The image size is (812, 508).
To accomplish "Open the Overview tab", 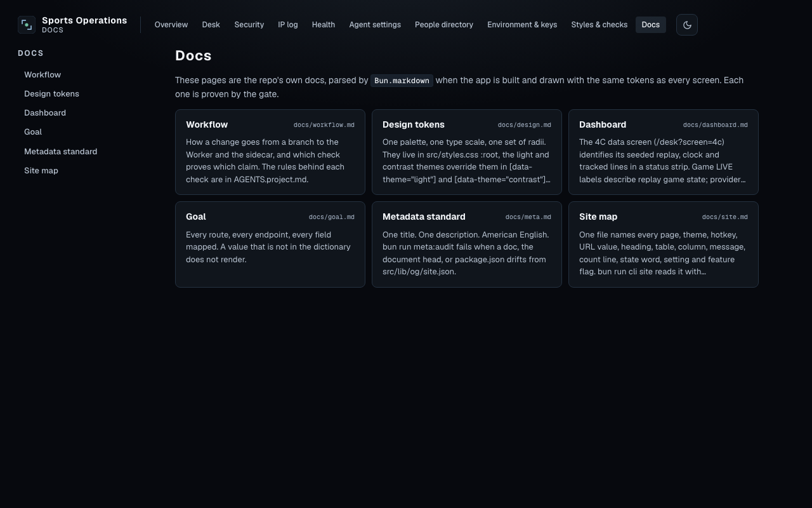I will click(x=171, y=25).
